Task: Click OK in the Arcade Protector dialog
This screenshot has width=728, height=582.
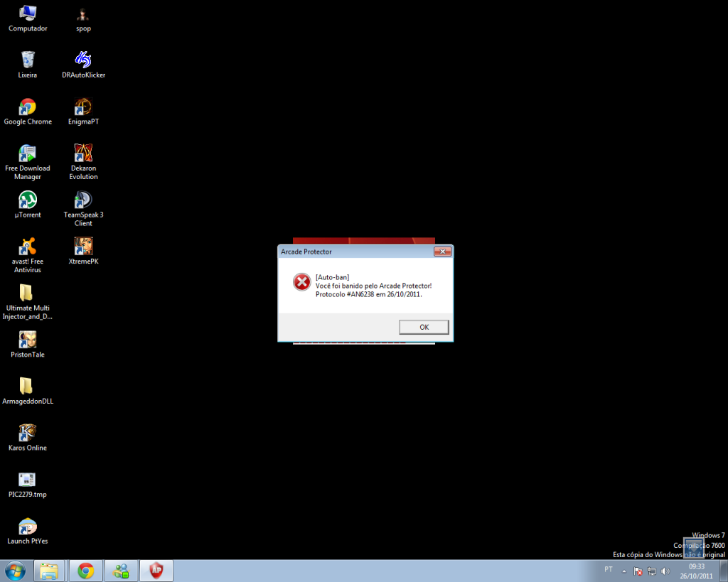Action: click(424, 327)
